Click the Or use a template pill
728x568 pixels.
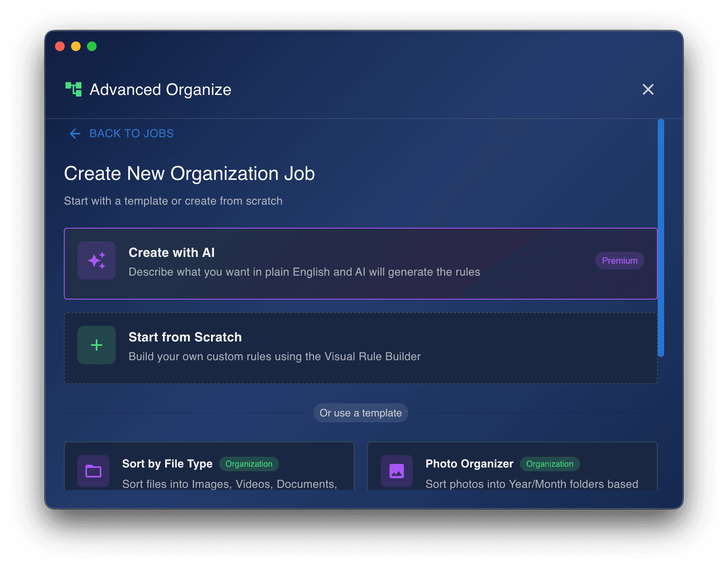tap(360, 413)
